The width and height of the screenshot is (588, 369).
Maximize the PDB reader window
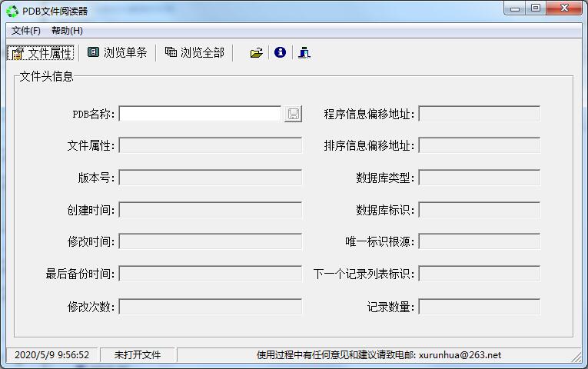(536, 8)
